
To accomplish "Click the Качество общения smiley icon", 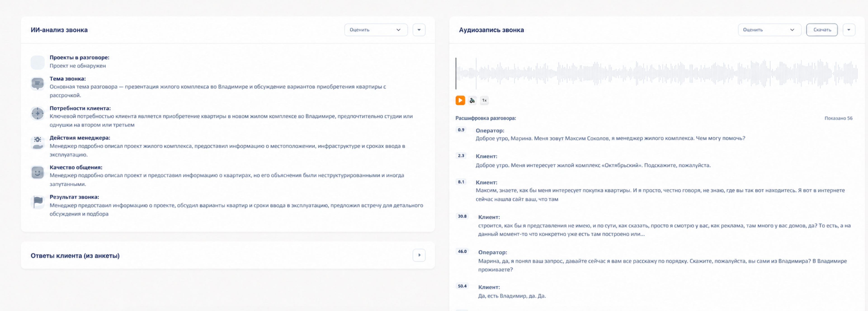I will pyautogui.click(x=37, y=172).
